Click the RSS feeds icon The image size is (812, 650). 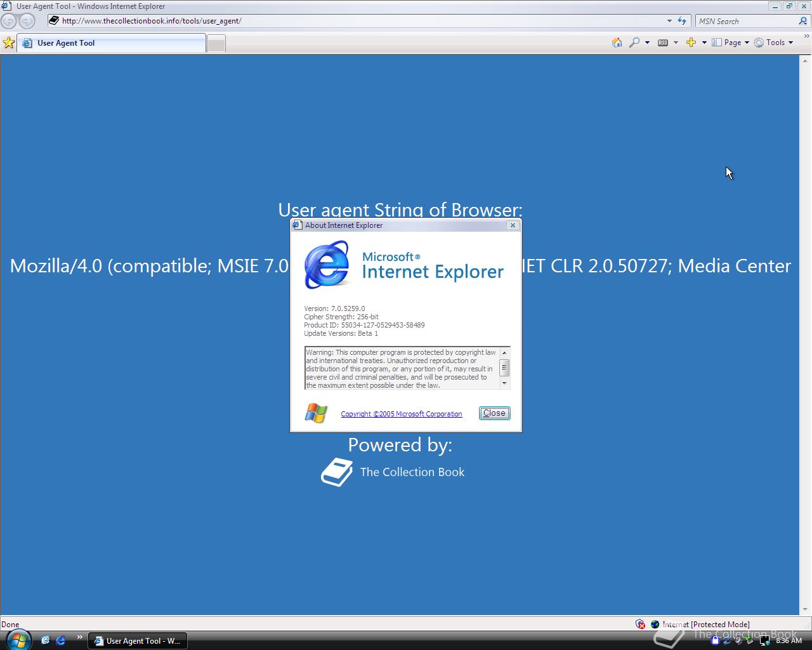[x=663, y=43]
